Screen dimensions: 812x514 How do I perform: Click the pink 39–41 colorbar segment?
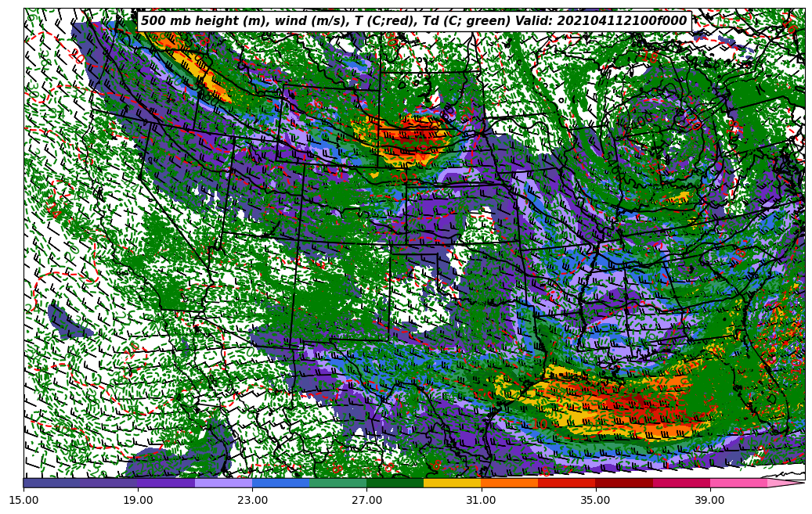pos(738,483)
